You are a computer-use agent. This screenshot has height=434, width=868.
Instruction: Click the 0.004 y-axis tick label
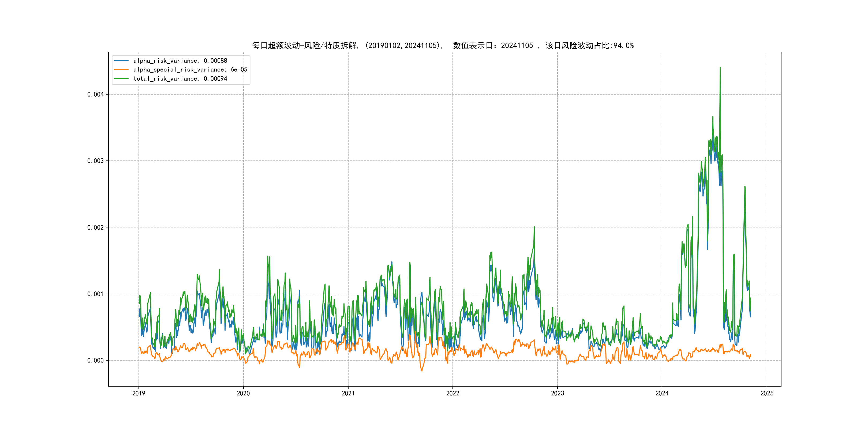click(95, 94)
